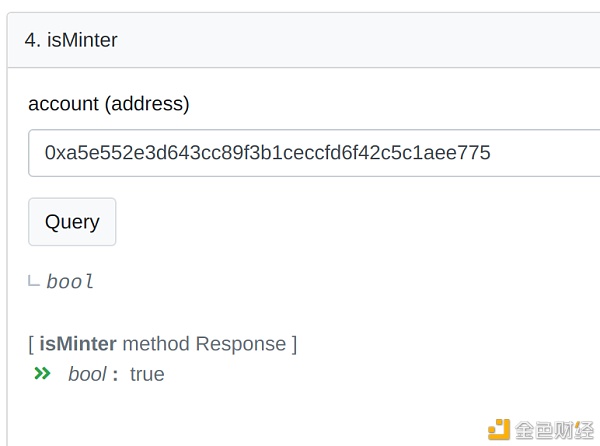This screenshot has width=600, height=446.
Task: Click bold isMinter in the response line
Action: (x=78, y=343)
